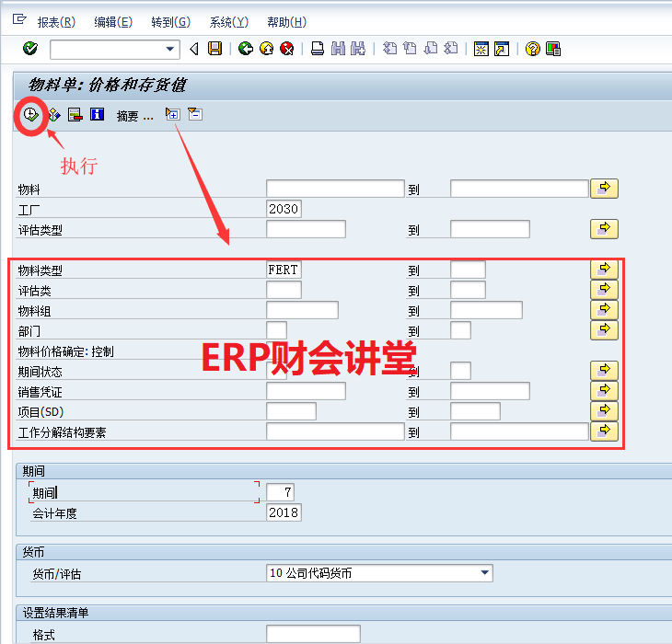Click the 评估类 from-value input field
The height and width of the screenshot is (644, 672).
(284, 290)
